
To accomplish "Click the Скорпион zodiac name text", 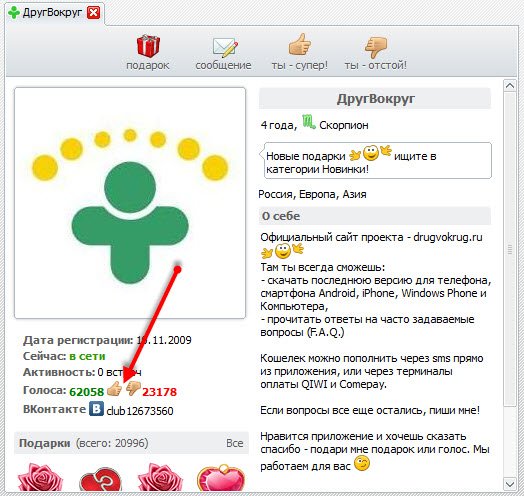I will (344, 125).
